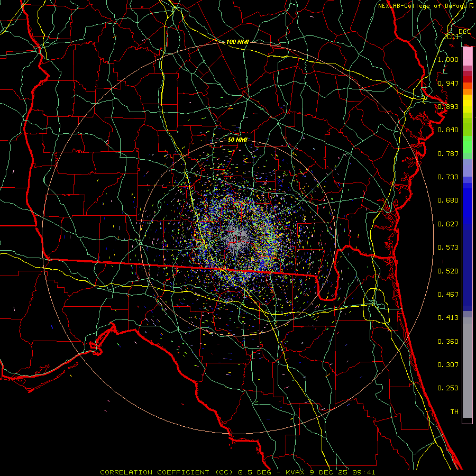
Task: Select the 0.360 legend value
Action: pos(448,342)
